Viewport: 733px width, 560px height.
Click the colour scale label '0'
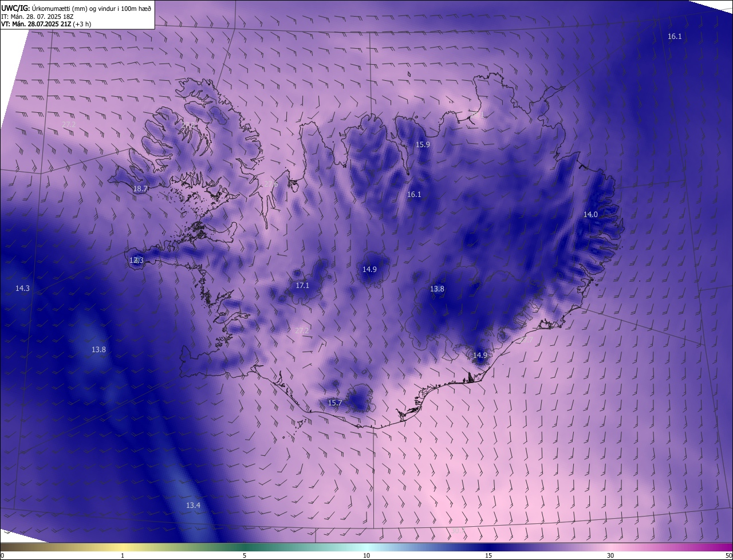point(2,555)
